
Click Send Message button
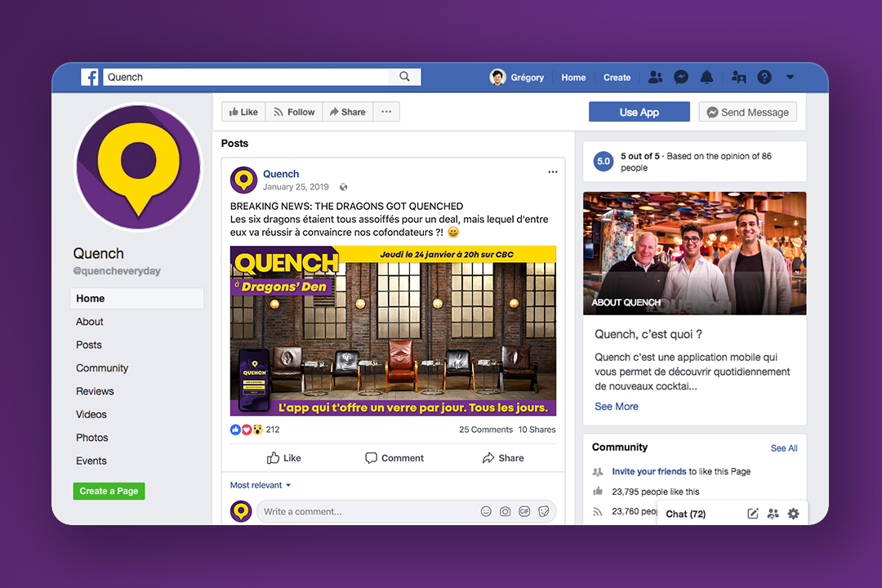point(747,112)
